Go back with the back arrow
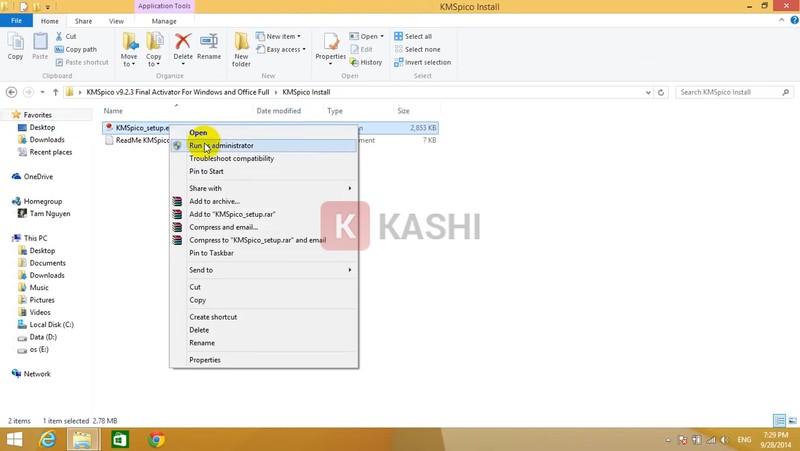The height and width of the screenshot is (451, 800). pos(11,92)
